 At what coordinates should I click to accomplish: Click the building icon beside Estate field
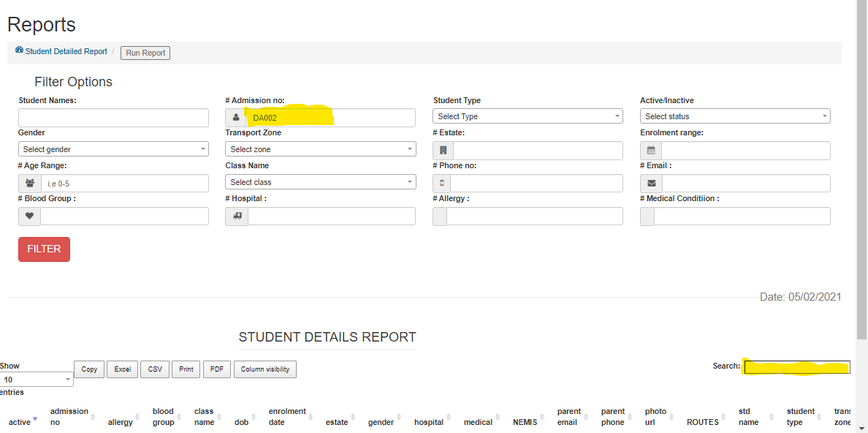pos(443,151)
